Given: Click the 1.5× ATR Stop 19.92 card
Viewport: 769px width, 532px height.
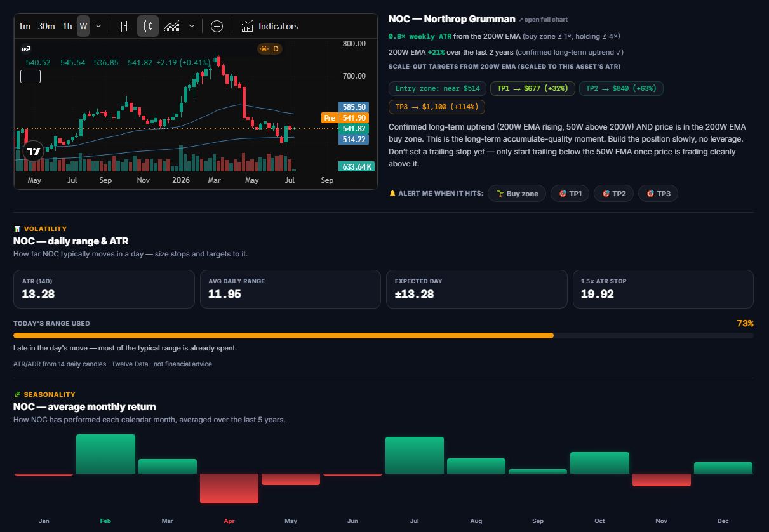Looking at the screenshot, I should [663, 289].
